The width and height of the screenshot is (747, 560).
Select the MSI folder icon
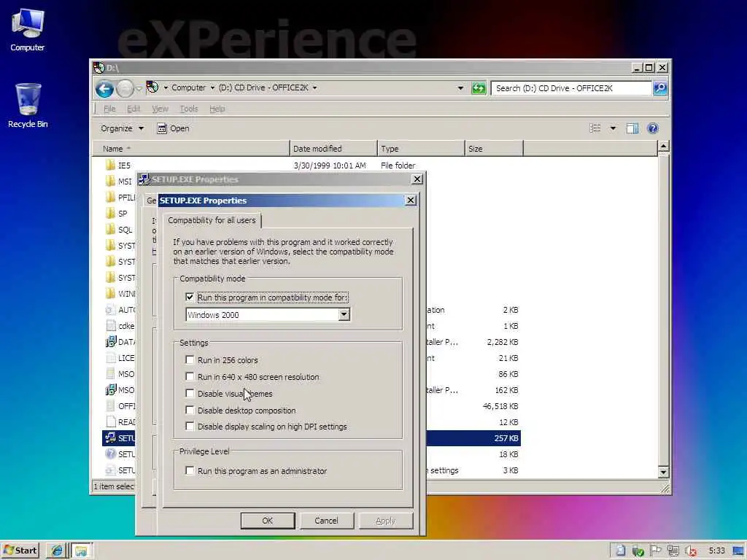(x=111, y=182)
